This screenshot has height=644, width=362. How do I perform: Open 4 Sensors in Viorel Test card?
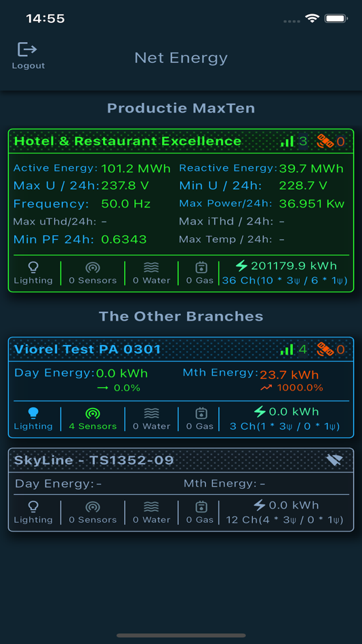pos(92,420)
